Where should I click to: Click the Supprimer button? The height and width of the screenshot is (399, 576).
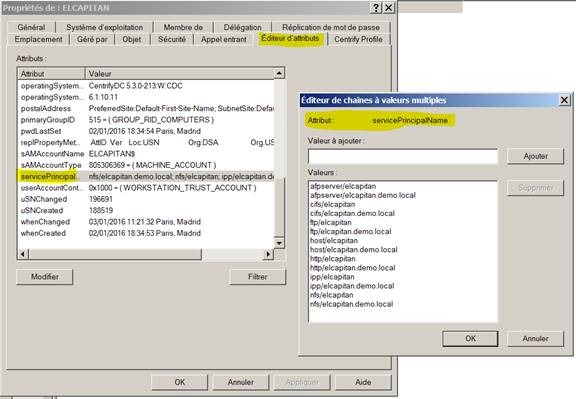point(535,188)
